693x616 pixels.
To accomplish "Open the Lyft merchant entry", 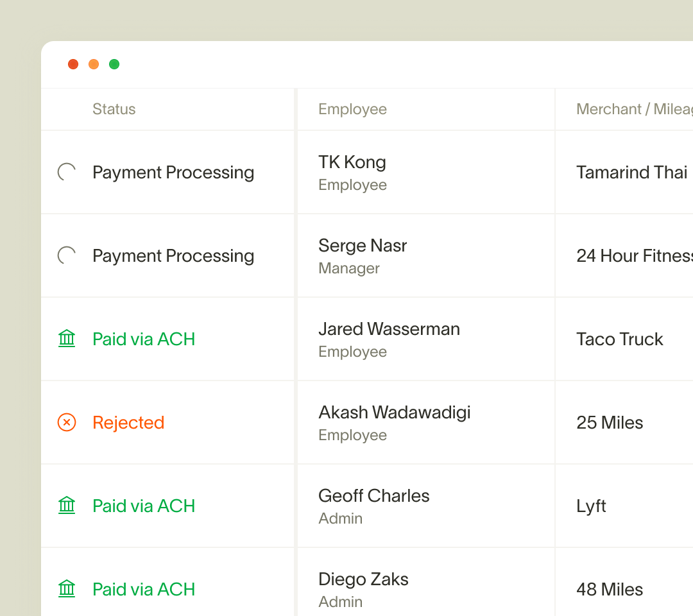I will [591, 506].
